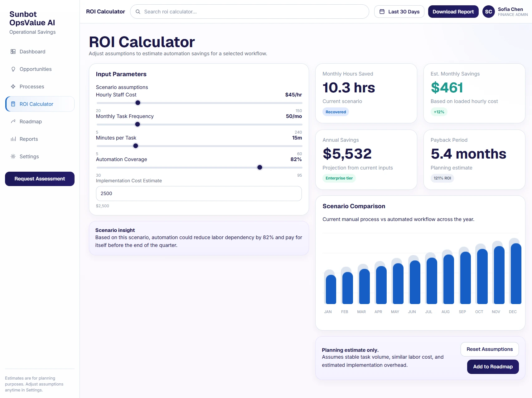Click the SEP bar in the chart
Image resolution: width=532 pixels, height=398 pixels.
click(466, 278)
